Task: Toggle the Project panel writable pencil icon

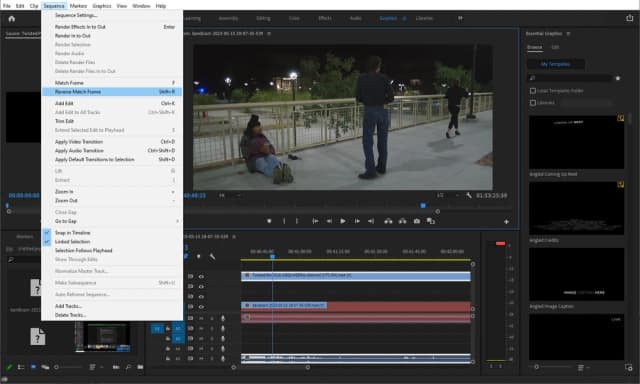Action: point(9,367)
